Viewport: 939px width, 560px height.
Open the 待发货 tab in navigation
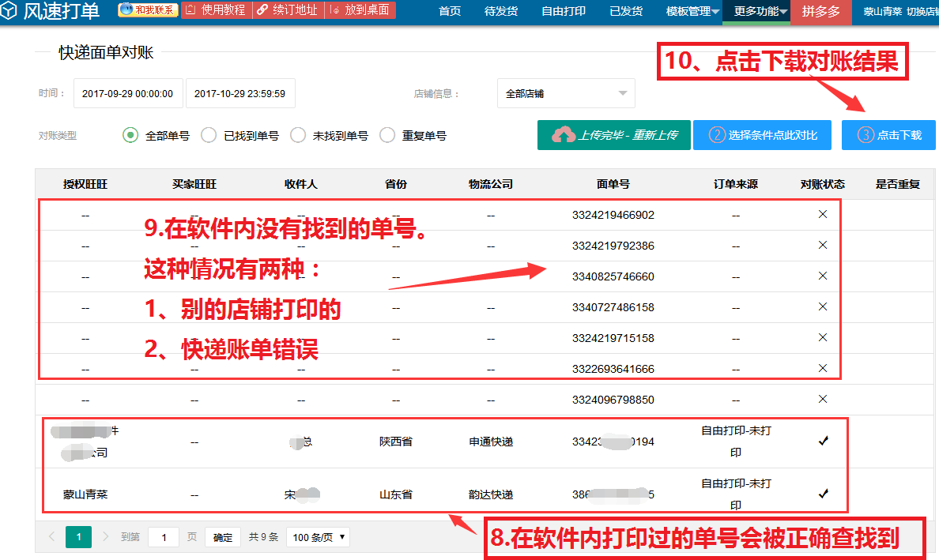pos(500,11)
